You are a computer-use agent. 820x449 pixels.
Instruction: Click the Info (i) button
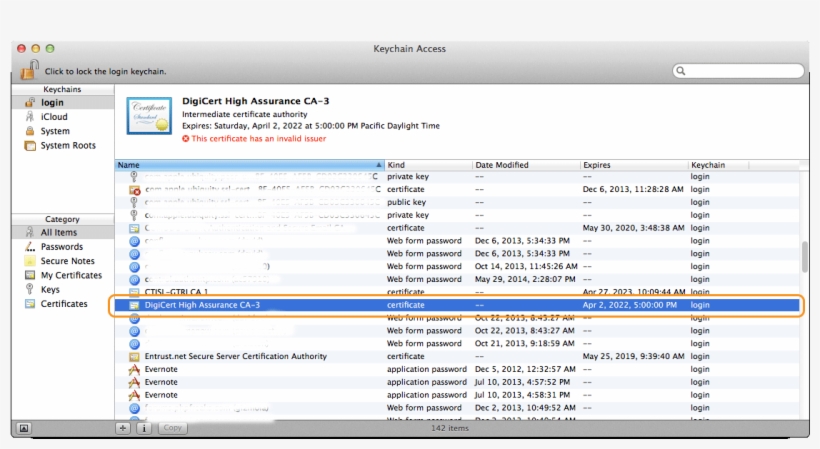144,428
